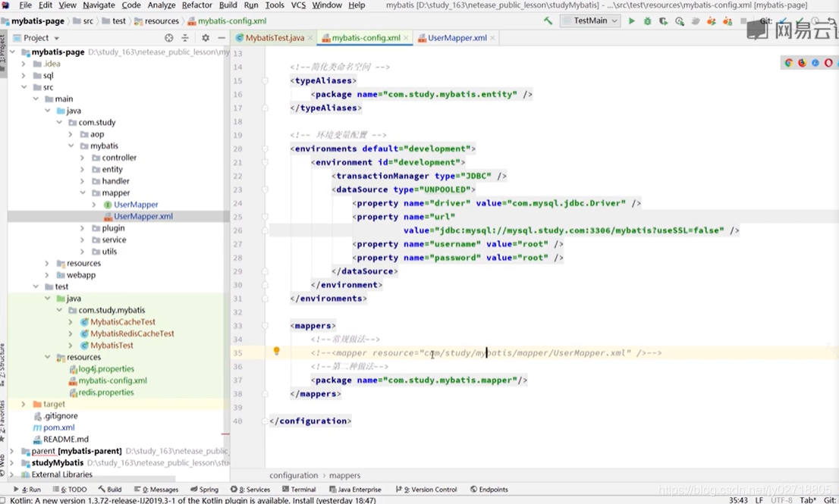Click the 'mappers' breadcrumb below editor

(344, 475)
